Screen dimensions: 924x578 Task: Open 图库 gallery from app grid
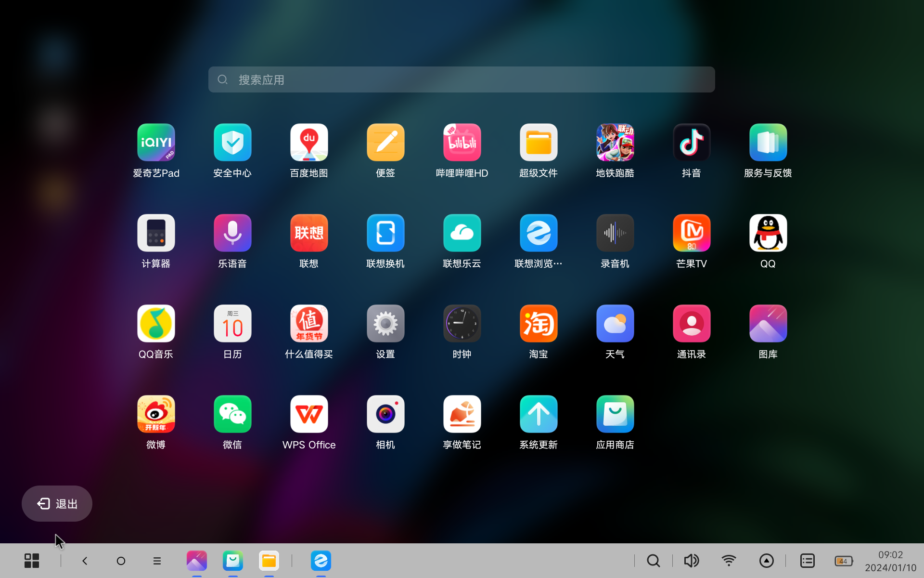[768, 324]
